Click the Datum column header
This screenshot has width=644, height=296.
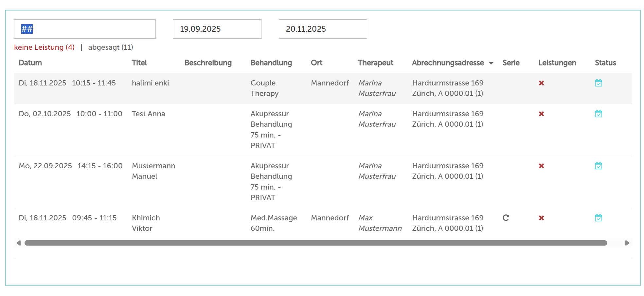pyautogui.click(x=30, y=63)
